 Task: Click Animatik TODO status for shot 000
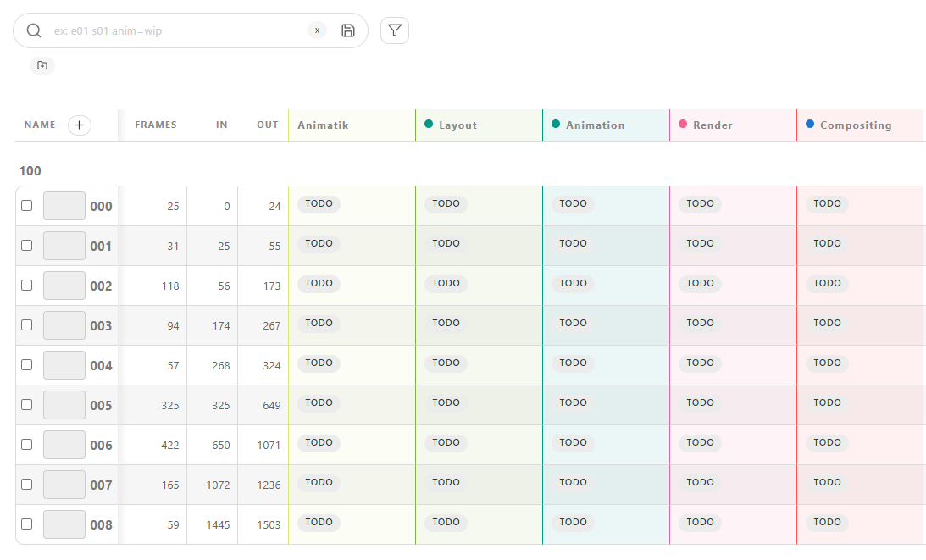(x=319, y=204)
